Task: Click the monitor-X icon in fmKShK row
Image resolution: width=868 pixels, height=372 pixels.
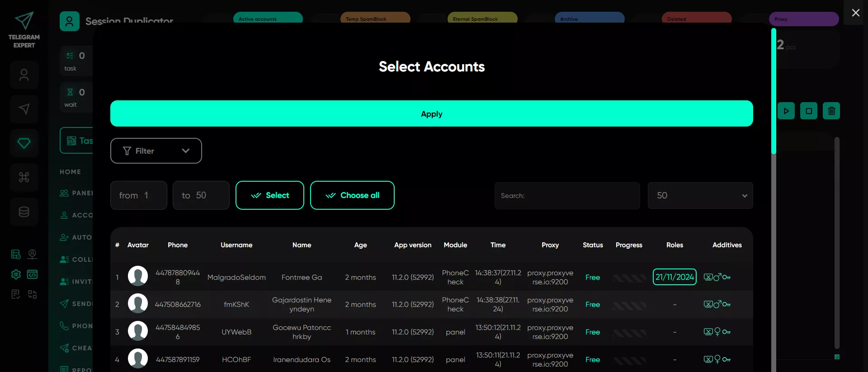Action: click(x=708, y=304)
